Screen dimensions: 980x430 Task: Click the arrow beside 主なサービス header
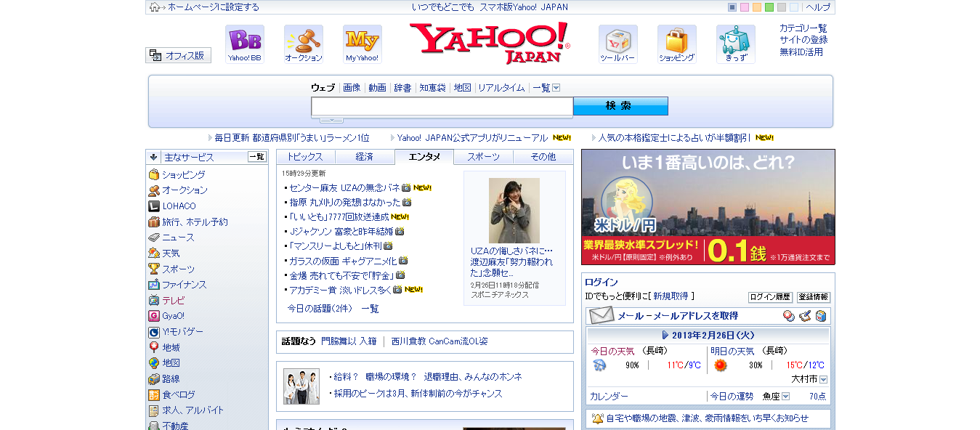154,157
